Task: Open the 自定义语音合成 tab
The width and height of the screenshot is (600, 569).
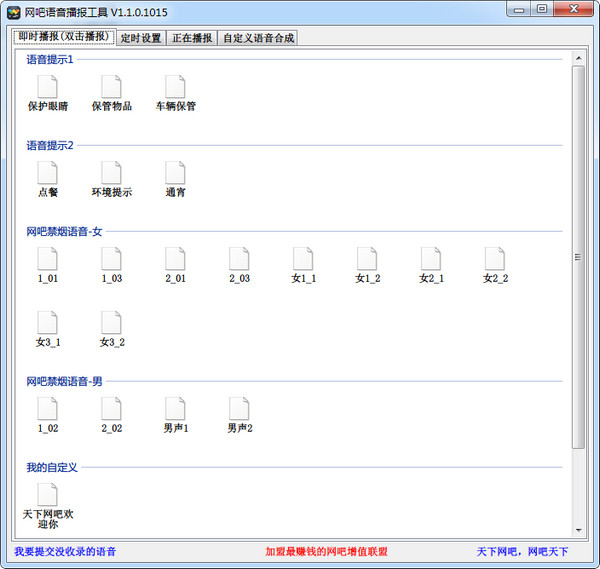Action: pos(258,38)
